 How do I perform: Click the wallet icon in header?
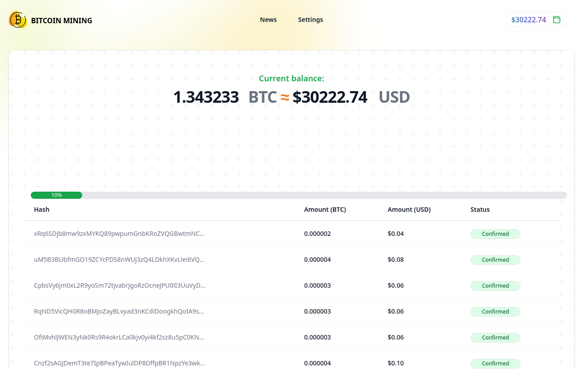pyautogui.click(x=557, y=20)
